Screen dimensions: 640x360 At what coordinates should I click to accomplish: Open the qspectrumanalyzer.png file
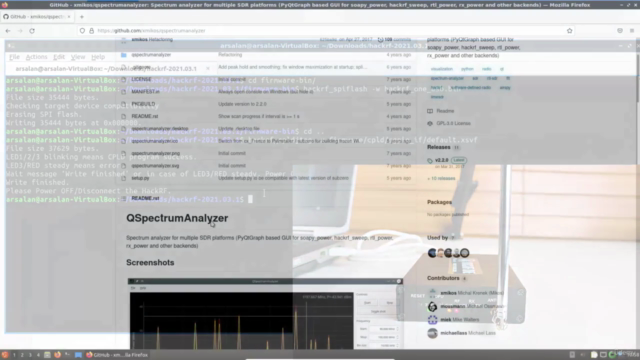click(156, 153)
